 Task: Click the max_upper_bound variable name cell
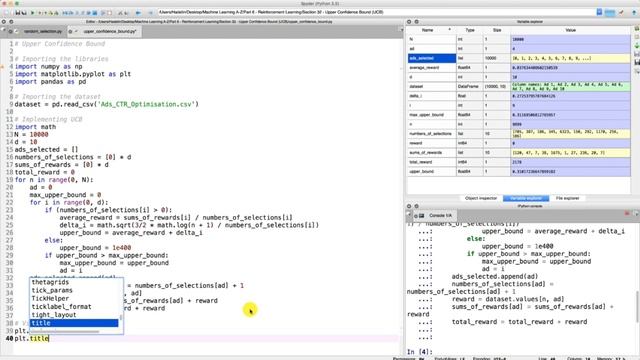[431, 115]
